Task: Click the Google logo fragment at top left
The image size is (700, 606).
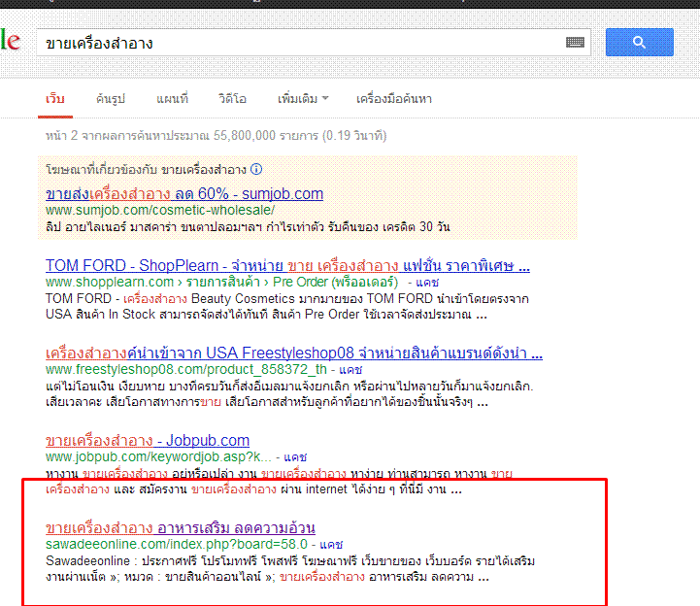Action: point(10,40)
